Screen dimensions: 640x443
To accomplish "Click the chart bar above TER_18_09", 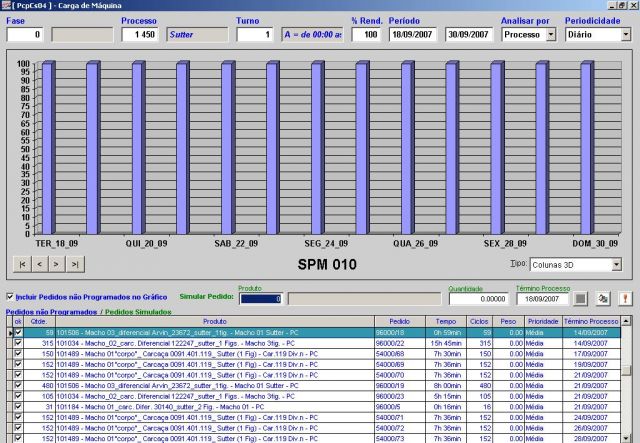I will tap(49, 148).
